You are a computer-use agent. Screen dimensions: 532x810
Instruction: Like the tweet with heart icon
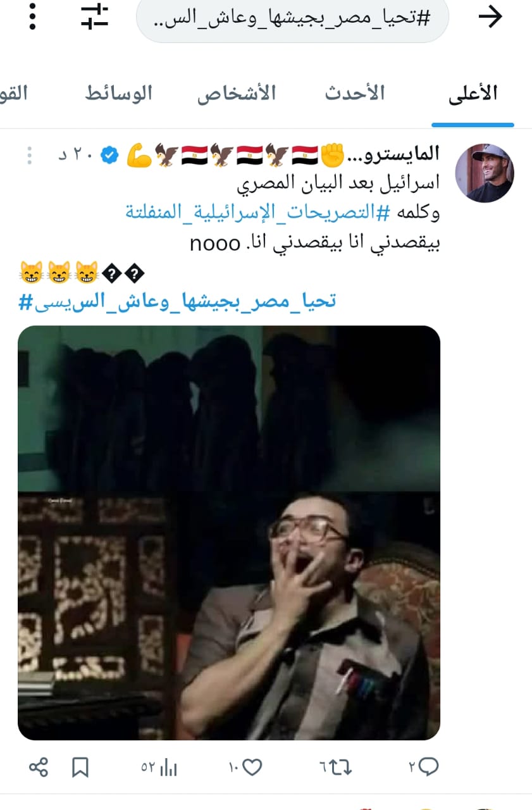pos(245,768)
